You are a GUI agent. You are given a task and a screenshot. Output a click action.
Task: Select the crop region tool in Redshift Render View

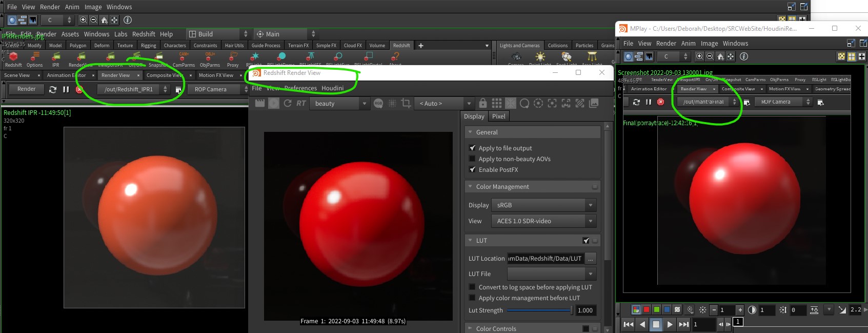tap(406, 103)
